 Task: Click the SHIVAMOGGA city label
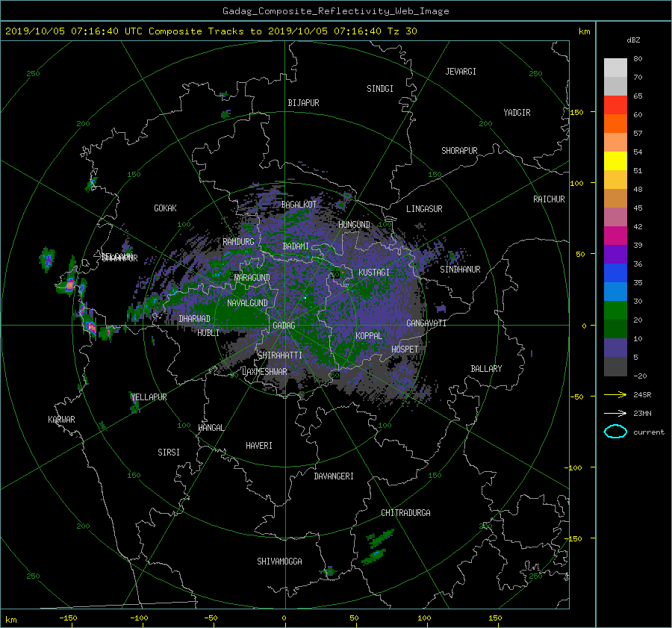(279, 561)
